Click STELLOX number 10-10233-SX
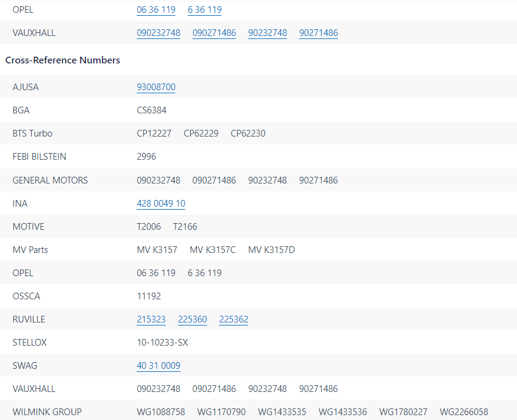 tap(162, 343)
